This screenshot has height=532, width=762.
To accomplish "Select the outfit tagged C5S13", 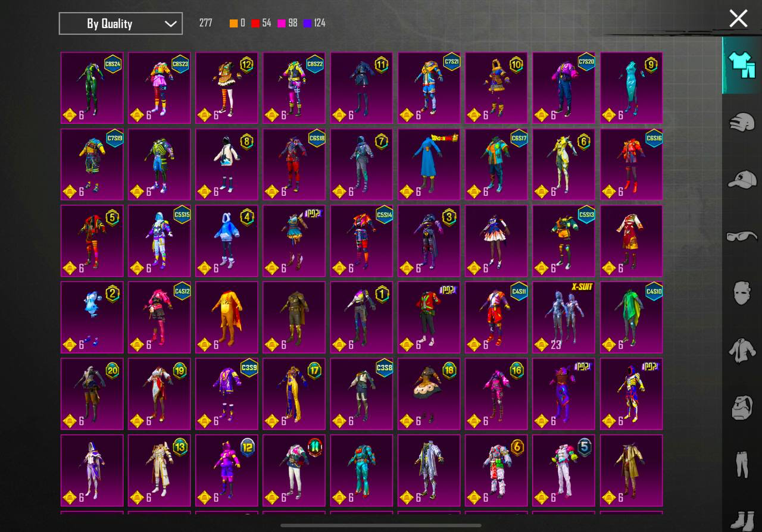I will click(564, 241).
